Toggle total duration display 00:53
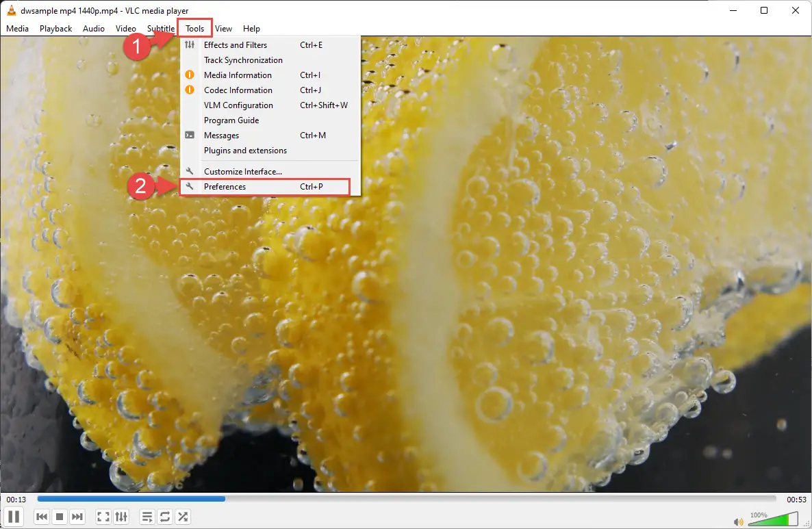Image resolution: width=812 pixels, height=529 pixels. pos(796,500)
